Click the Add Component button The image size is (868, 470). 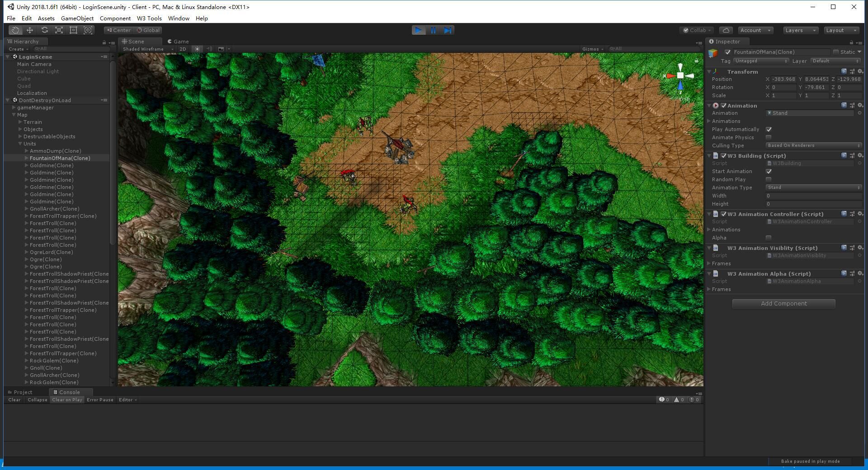783,304
